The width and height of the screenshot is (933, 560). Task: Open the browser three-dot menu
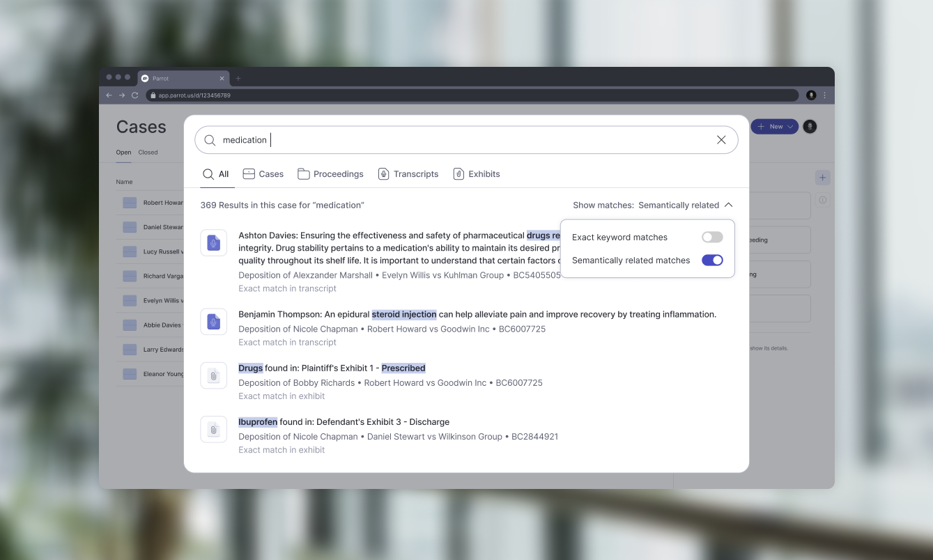(825, 95)
